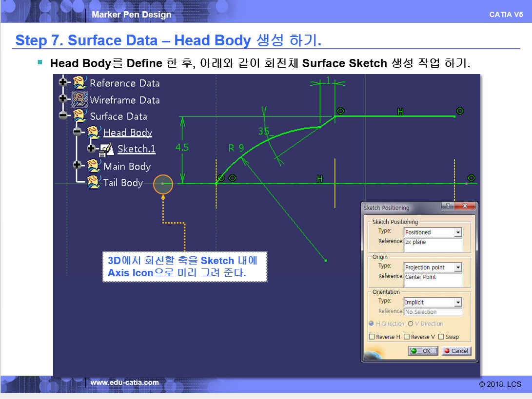This screenshot has height=399, width=532.
Task: Click the Main Body set icon
Action: click(93, 166)
